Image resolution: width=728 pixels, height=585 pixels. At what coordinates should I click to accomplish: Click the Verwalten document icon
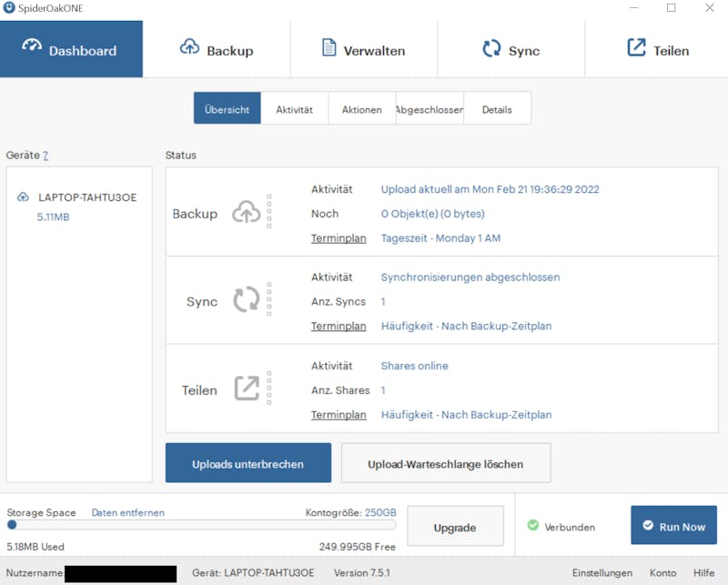[329, 47]
